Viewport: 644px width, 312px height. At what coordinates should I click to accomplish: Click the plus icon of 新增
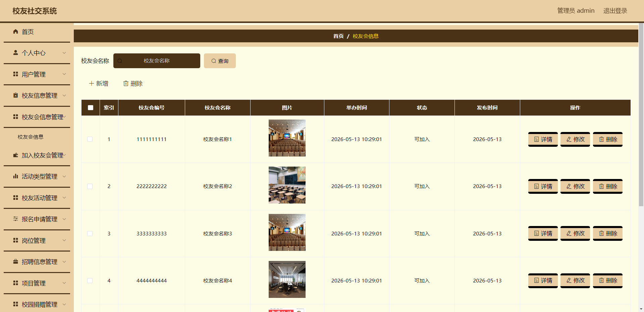pos(91,83)
